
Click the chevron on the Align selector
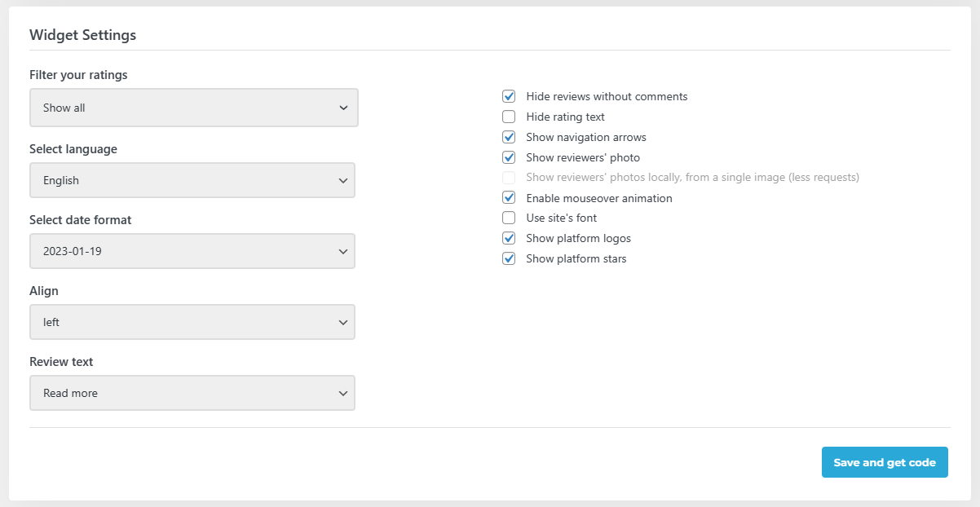(343, 322)
